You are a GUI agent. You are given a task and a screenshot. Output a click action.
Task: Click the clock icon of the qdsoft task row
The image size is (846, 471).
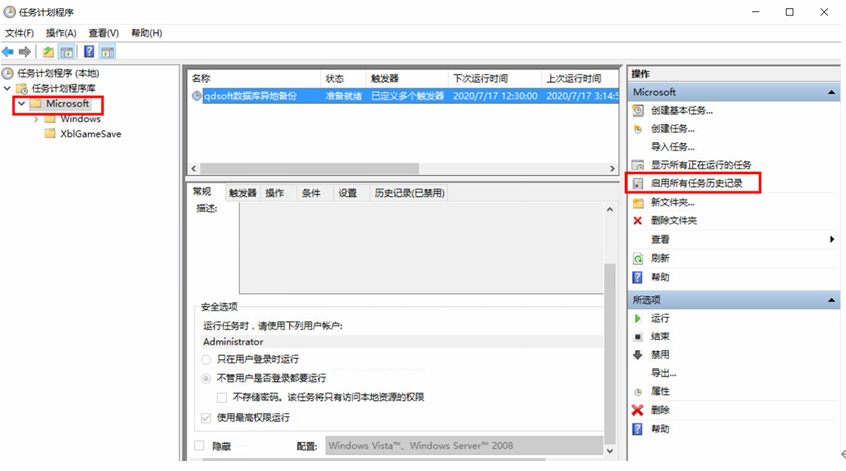click(x=197, y=96)
